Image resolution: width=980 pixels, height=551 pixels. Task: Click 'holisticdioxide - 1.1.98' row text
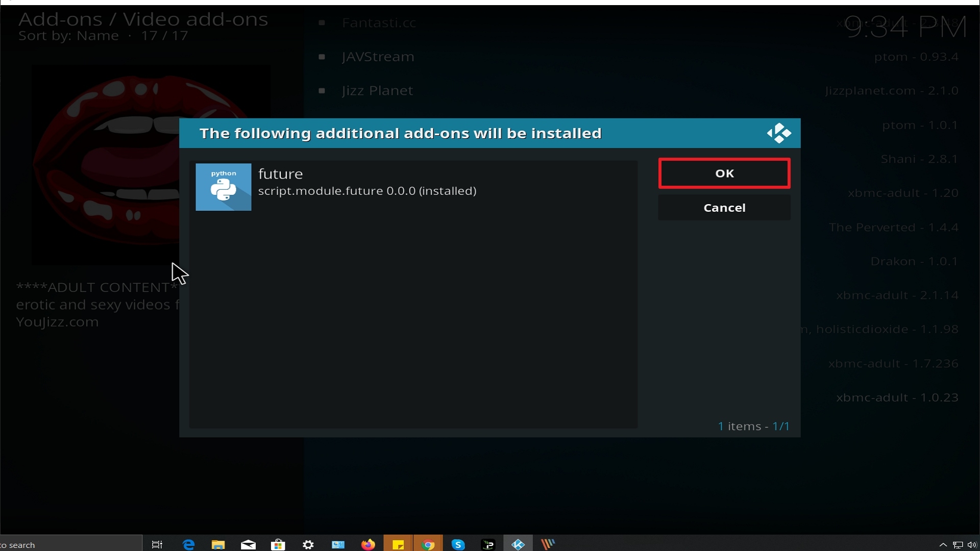tap(888, 330)
